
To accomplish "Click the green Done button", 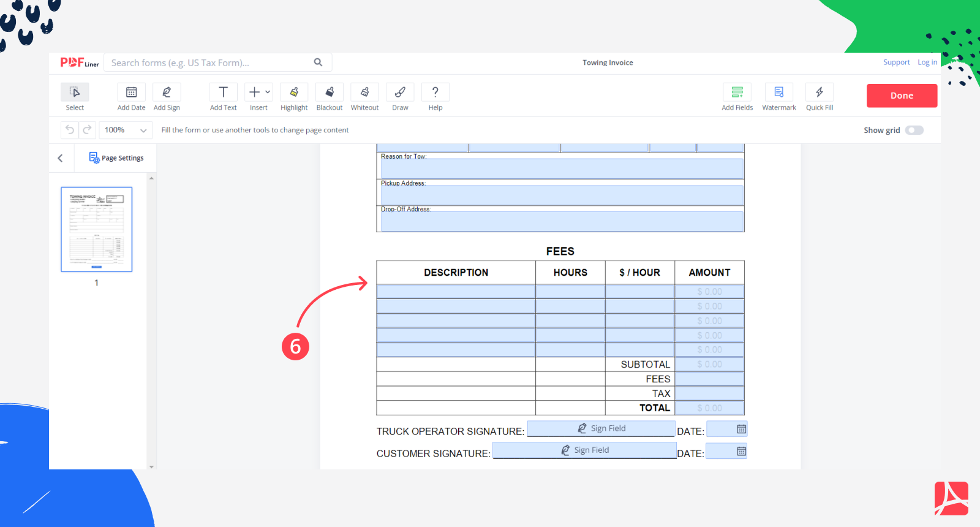I will [902, 96].
